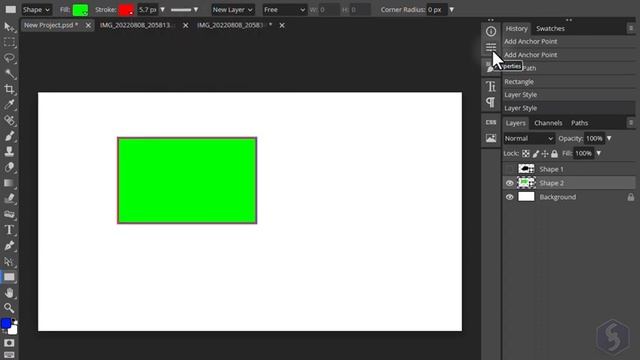Toggle lock image pixels brush icon
Viewport: 640px width, 360px height.
536,154
